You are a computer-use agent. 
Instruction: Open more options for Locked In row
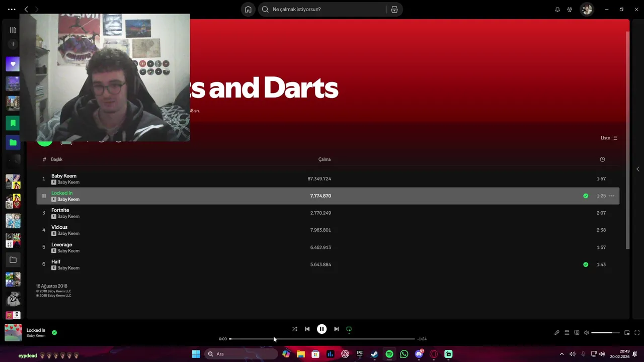(612, 196)
